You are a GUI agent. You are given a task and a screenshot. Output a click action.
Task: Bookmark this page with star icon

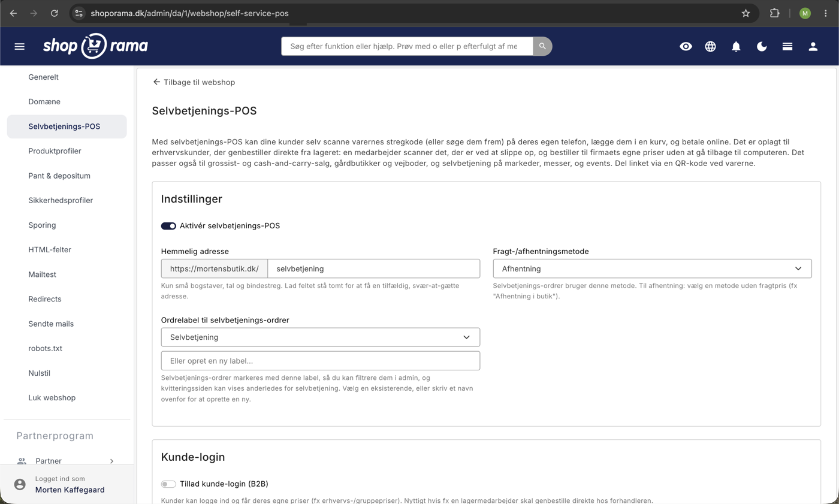tap(746, 13)
